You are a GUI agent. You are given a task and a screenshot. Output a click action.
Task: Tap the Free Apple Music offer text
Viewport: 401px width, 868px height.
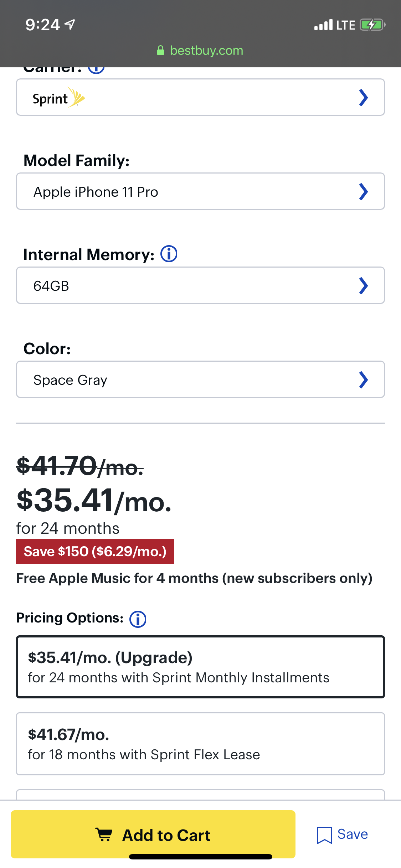click(x=194, y=578)
